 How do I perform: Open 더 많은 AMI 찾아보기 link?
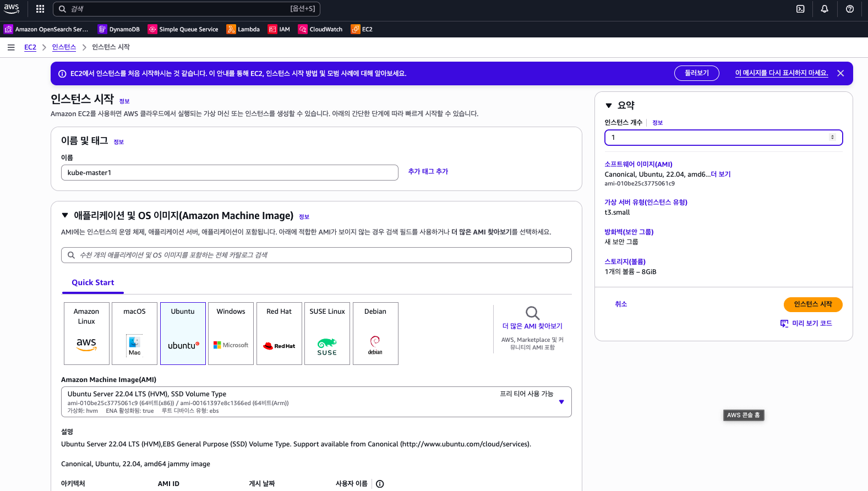pyautogui.click(x=532, y=326)
